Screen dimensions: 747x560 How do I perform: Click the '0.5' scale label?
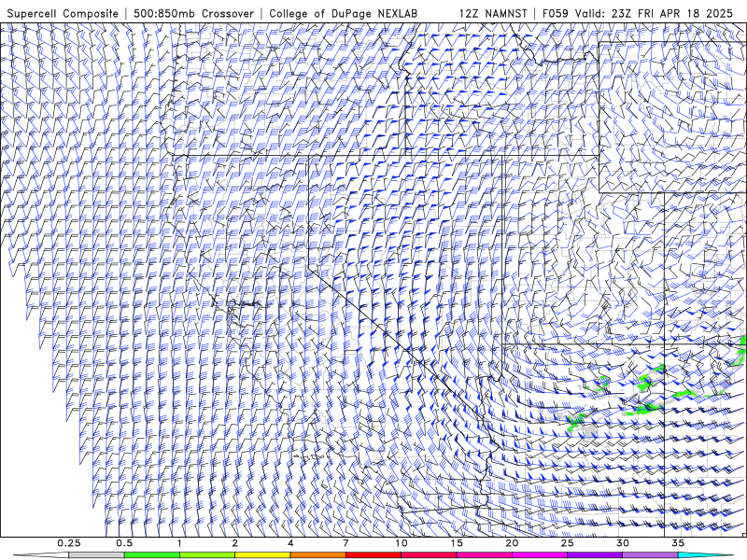tap(124, 543)
